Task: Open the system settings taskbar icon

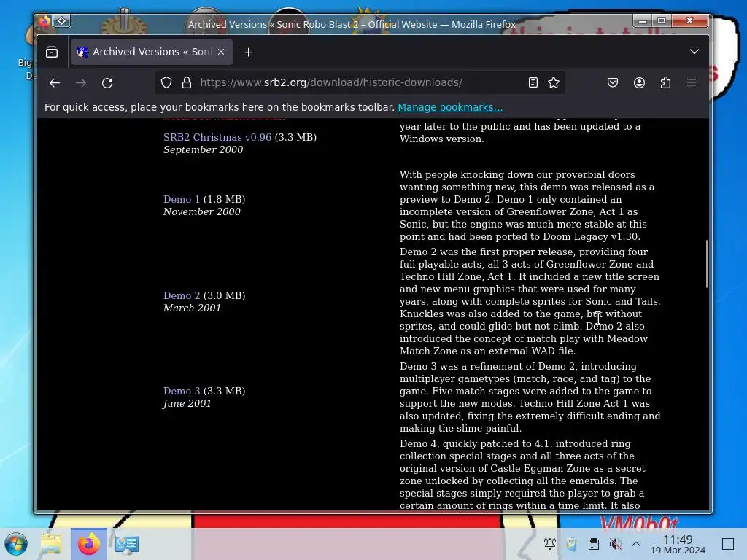Action: click(127, 544)
